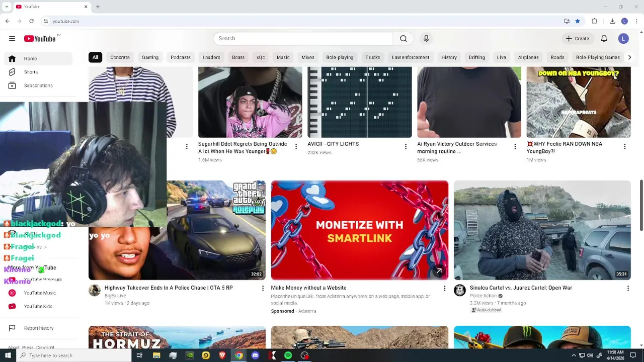Open Report history in sidebar
Screen dimensions: 644x362
pyautogui.click(x=37, y=328)
